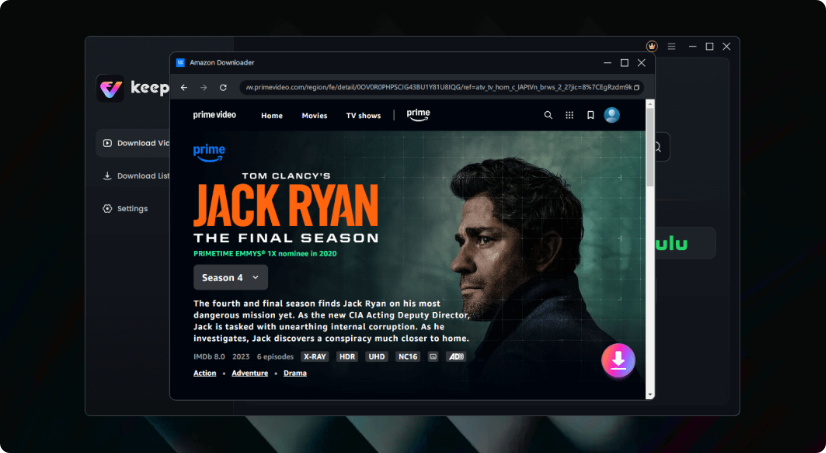Select Download List in main window sidebar
The height and width of the screenshot is (453, 826).
pos(135,176)
